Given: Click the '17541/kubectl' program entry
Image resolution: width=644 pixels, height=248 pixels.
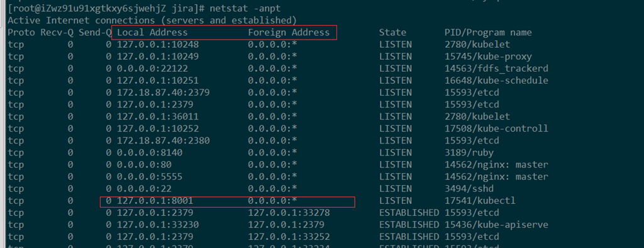Looking at the screenshot, I should (480, 201).
